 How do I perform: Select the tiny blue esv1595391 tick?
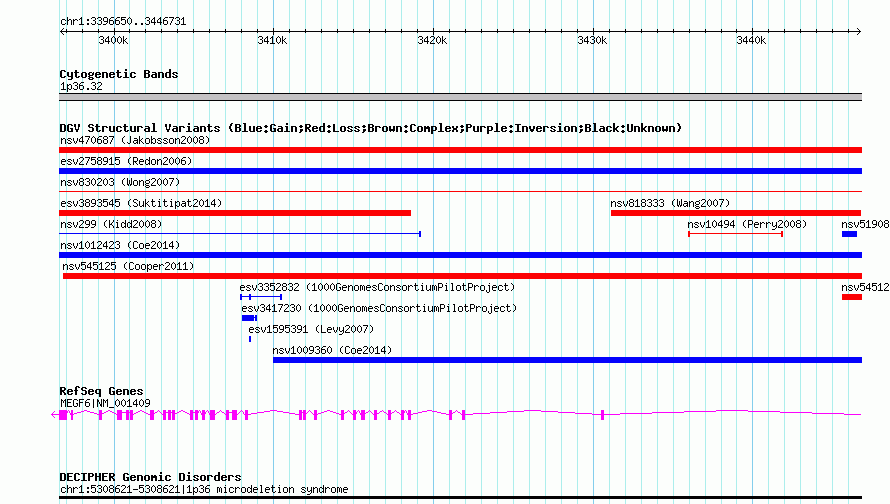pos(250,339)
